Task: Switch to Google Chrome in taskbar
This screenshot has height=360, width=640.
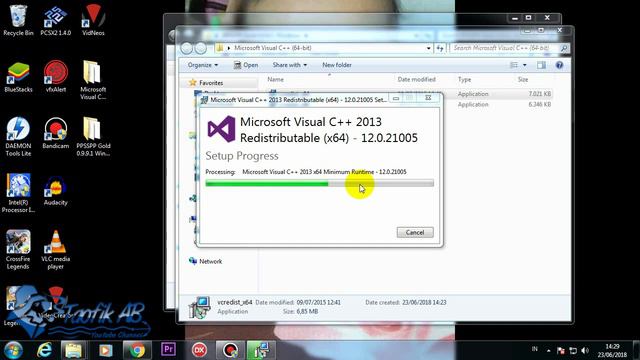Action: pyautogui.click(x=137, y=350)
